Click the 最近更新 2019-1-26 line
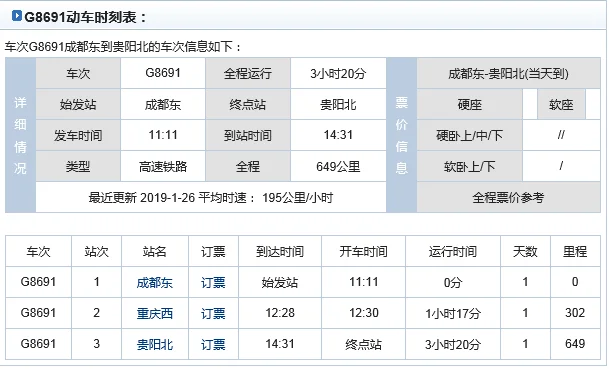 coord(211,198)
